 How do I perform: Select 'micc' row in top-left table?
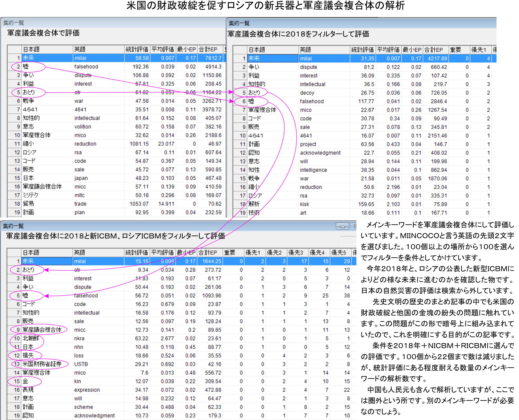tap(117, 187)
